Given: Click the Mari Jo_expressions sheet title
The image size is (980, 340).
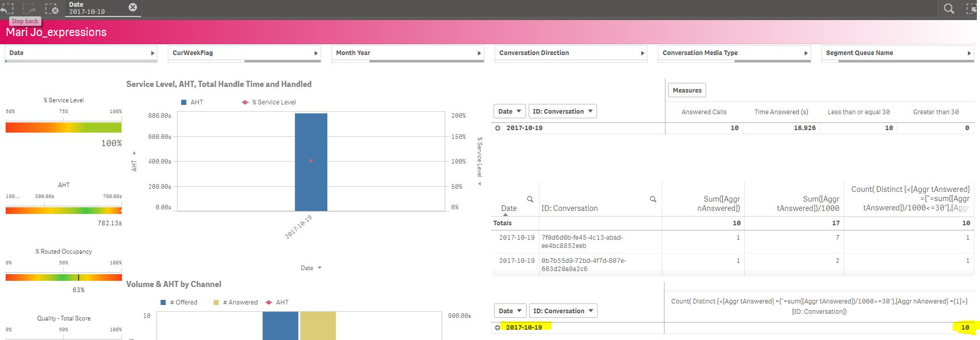Looking at the screenshot, I should coord(56,32).
